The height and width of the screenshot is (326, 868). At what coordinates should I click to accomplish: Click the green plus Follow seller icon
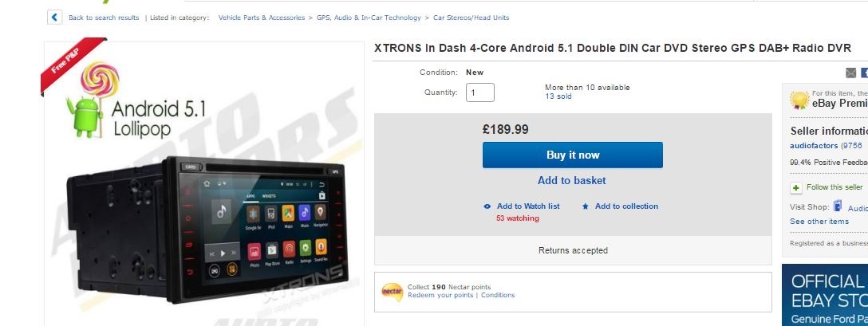(x=796, y=187)
